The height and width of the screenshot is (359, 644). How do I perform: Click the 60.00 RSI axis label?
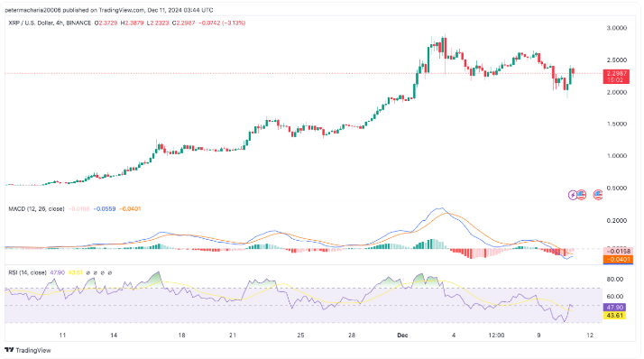(615, 296)
